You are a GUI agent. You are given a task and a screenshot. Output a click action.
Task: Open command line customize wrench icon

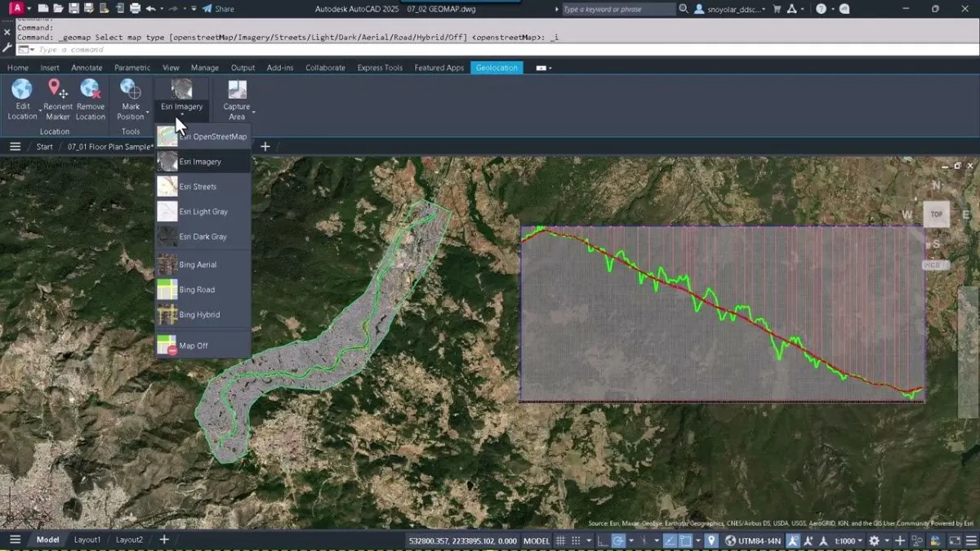(x=7, y=47)
